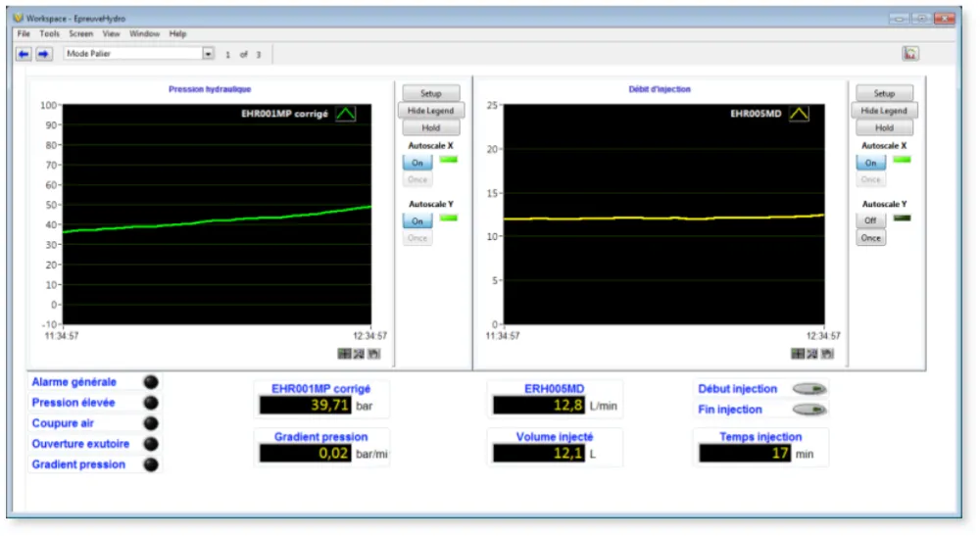Viewport: 980px width, 536px height.
Task: Open the Mode Palier screen dropdown
Action: click(x=208, y=54)
